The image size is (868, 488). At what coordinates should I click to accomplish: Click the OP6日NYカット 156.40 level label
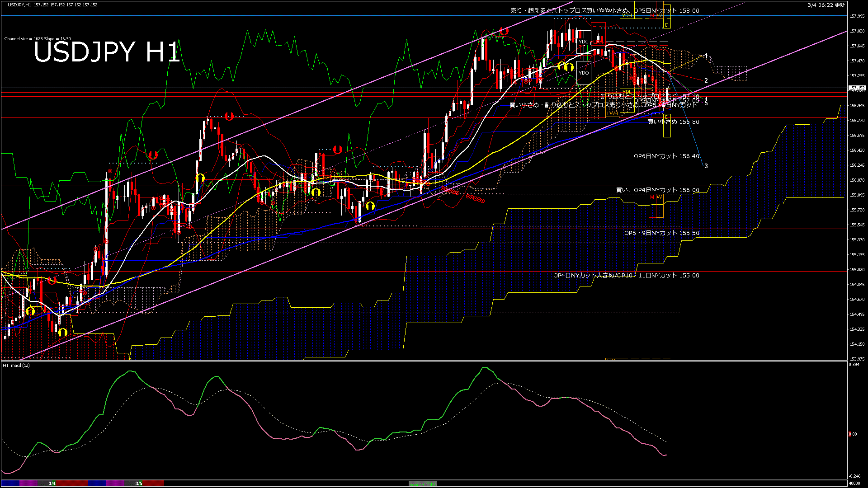[x=666, y=156]
